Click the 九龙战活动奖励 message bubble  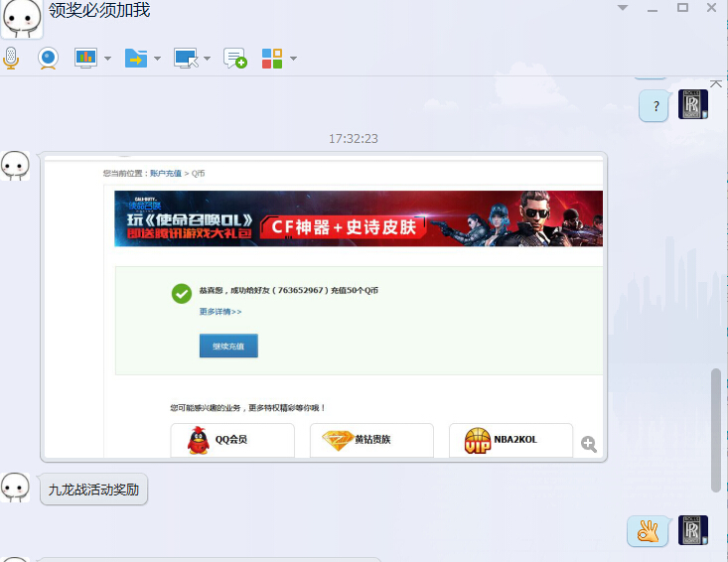coord(93,490)
